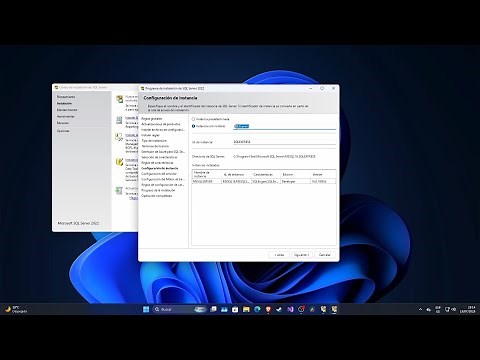Click the 'Instalar archivos de configuración' step
The width and height of the screenshot is (480, 360).
tap(163, 130)
